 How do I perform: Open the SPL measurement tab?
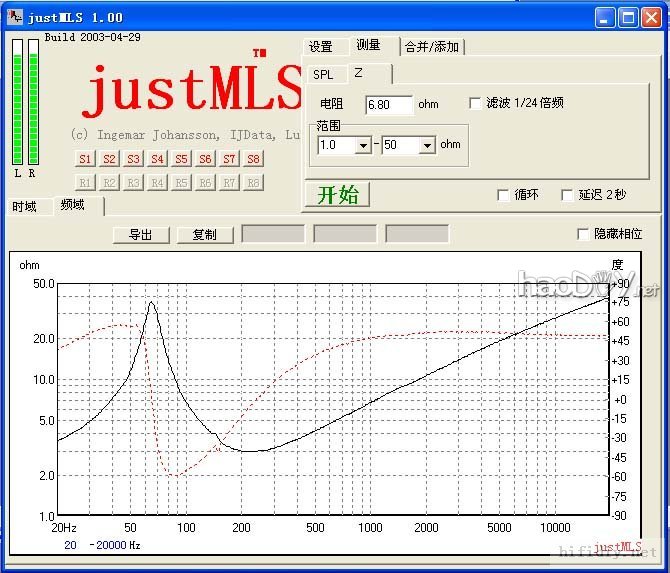coord(323,75)
